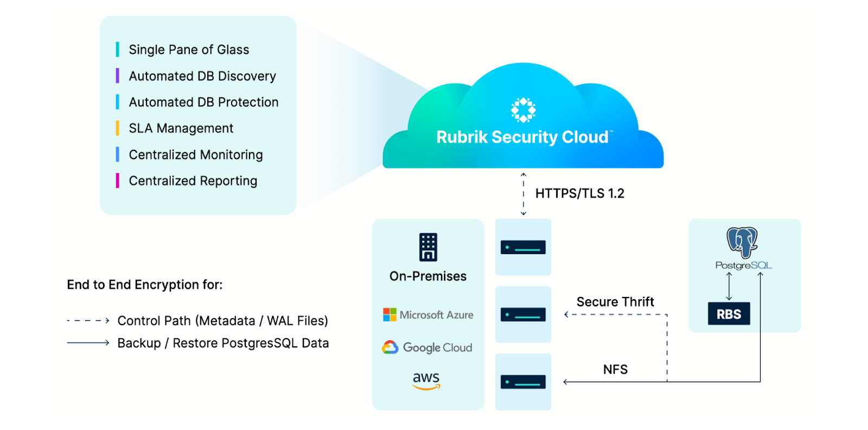Viewport: 868px width, 430px height.
Task: Click the solid arrow in the legend
Action: click(x=88, y=343)
